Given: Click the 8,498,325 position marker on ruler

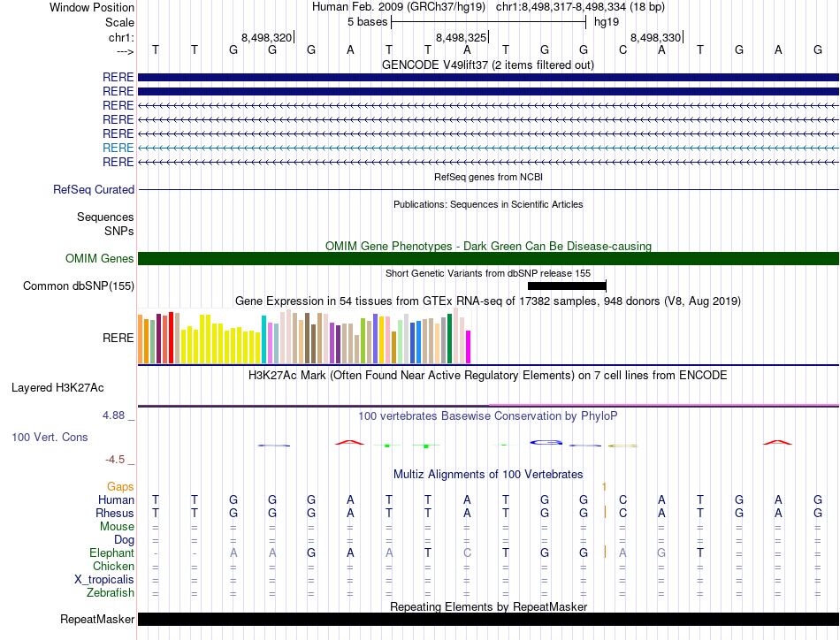Looking at the screenshot, I should (462, 38).
